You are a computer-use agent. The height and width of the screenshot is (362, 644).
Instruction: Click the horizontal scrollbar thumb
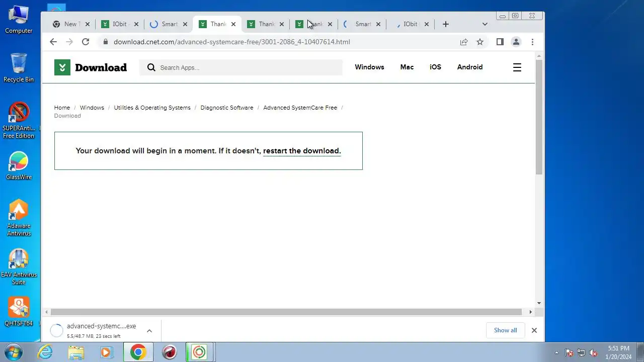(x=286, y=312)
